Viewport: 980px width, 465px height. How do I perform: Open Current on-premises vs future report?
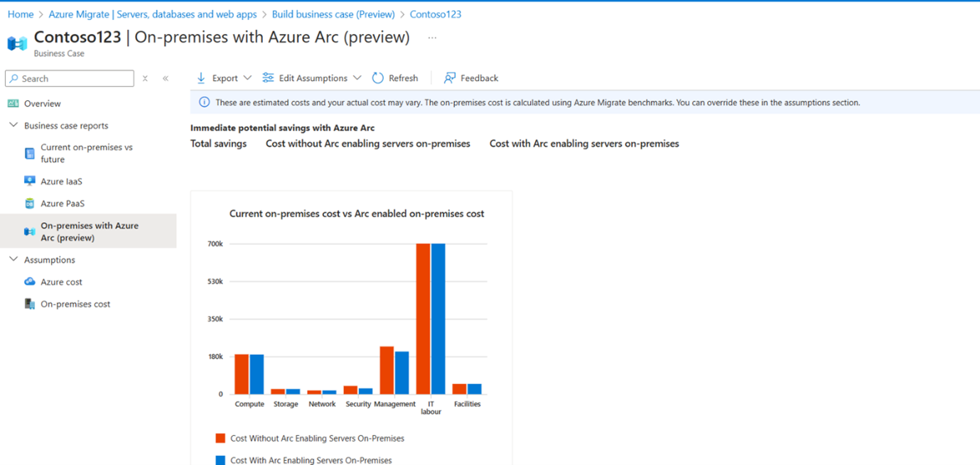coord(88,153)
